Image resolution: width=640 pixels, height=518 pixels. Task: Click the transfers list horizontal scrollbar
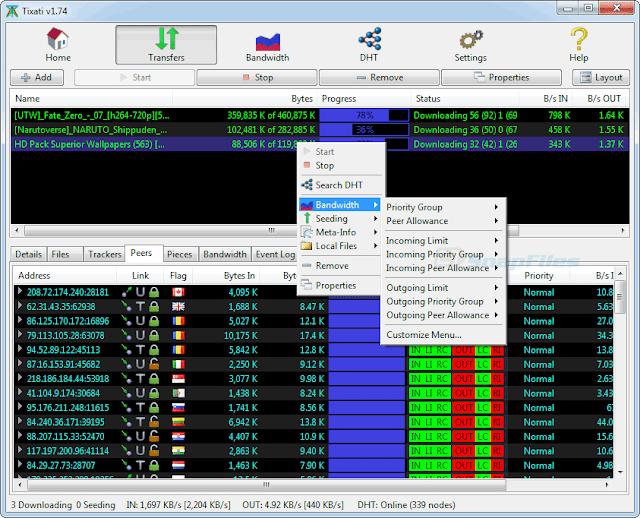pyautogui.click(x=271, y=230)
